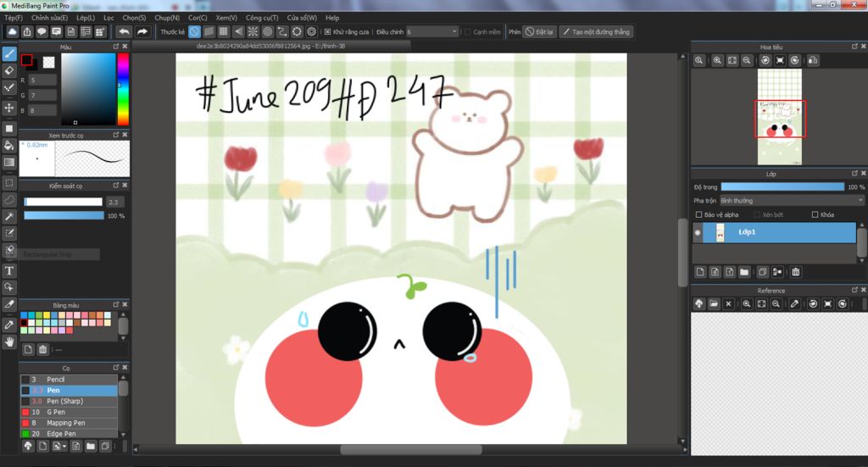The height and width of the screenshot is (467, 868).
Task: Select the transparent color swatch
Action: tap(48, 62)
